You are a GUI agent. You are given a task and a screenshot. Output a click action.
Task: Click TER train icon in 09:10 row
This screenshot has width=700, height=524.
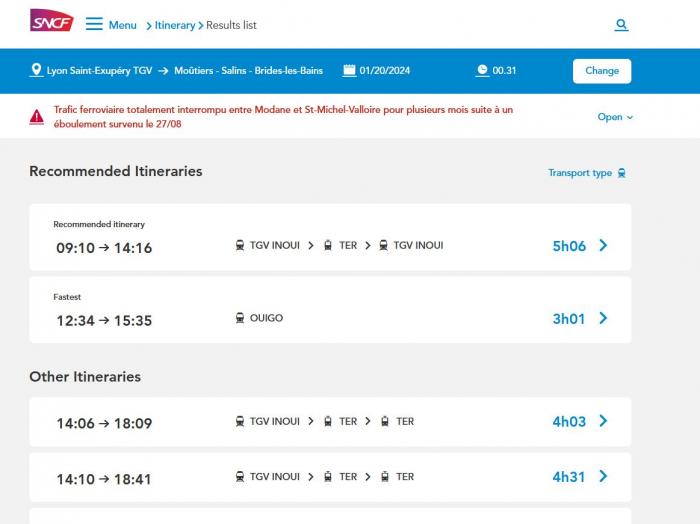328,245
